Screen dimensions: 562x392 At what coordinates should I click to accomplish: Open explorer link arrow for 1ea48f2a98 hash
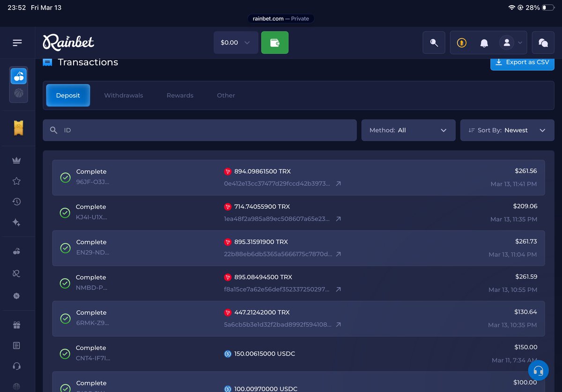pyautogui.click(x=338, y=219)
